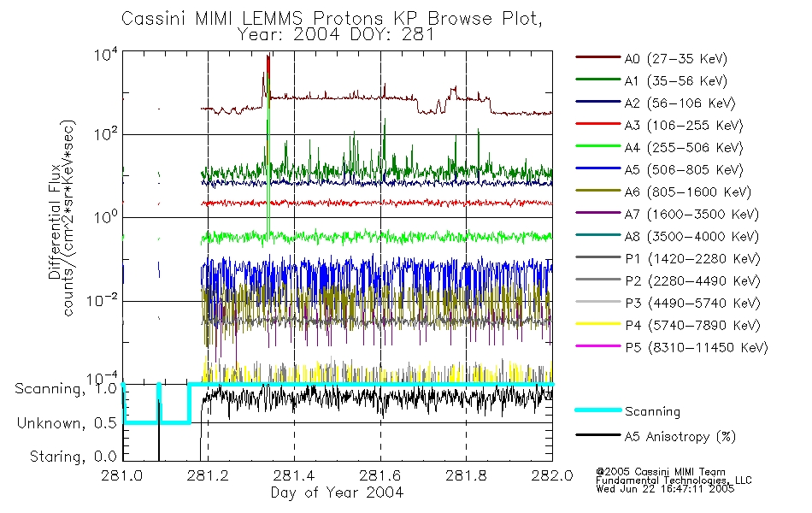Click the x-axis tick label 282.0
This screenshot has height=513, width=812.
pos(552,475)
